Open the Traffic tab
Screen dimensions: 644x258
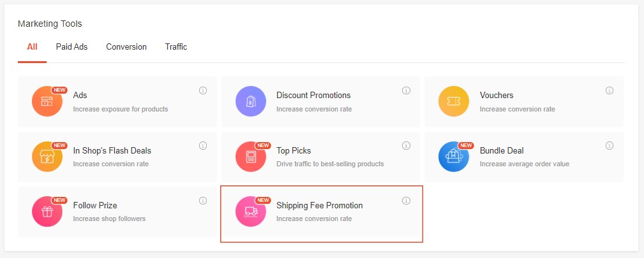(176, 47)
